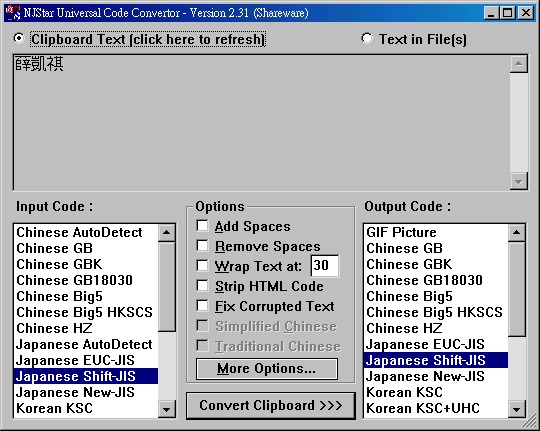This screenshot has width=540, height=431.
Task: Select Korean KSC in Output Code list
Action: (x=436, y=392)
